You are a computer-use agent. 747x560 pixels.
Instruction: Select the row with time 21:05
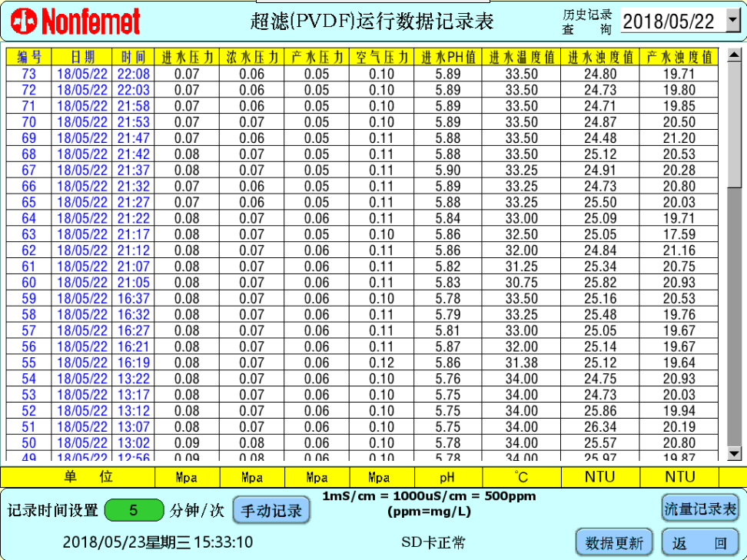133,283
